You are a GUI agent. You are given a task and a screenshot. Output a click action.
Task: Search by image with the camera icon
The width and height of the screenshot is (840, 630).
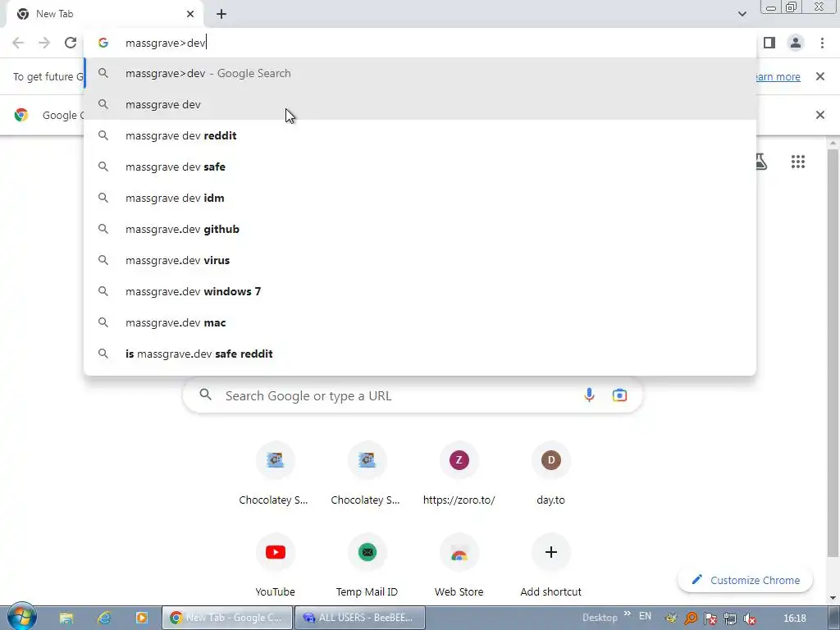click(619, 395)
